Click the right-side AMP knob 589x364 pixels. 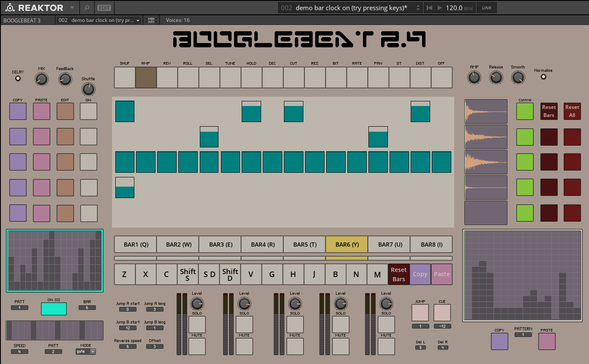click(x=474, y=77)
